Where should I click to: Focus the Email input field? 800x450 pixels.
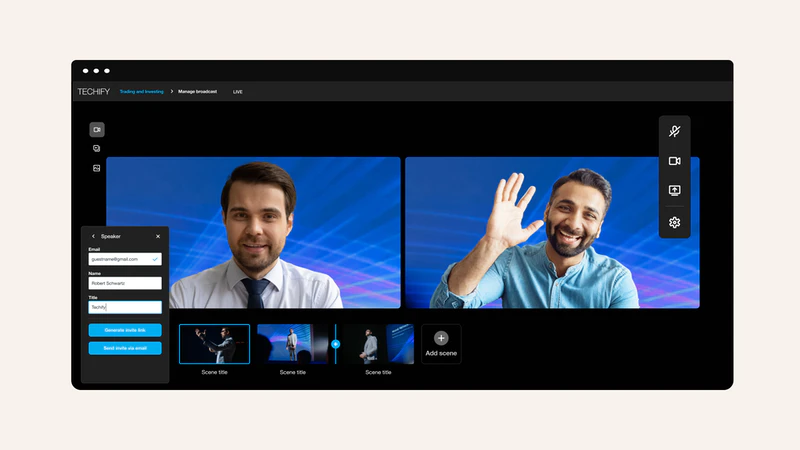(125, 259)
